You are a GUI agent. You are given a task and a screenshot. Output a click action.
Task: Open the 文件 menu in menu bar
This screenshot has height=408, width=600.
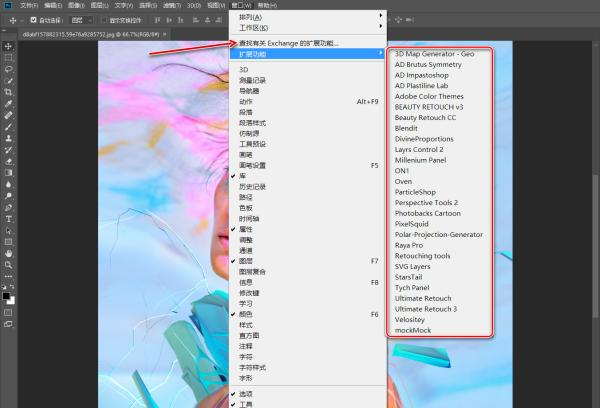click(28, 5)
